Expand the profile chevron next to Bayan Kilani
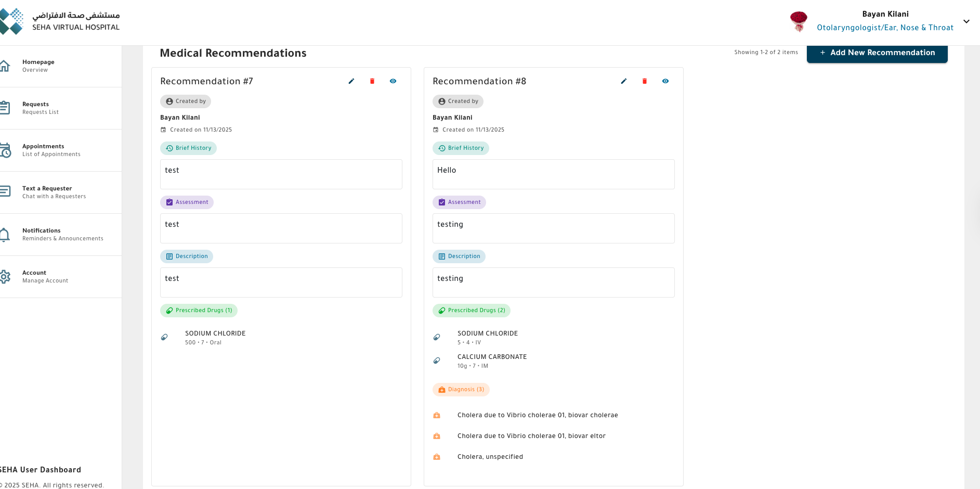Screen dimensions: 980x489 tap(966, 21)
